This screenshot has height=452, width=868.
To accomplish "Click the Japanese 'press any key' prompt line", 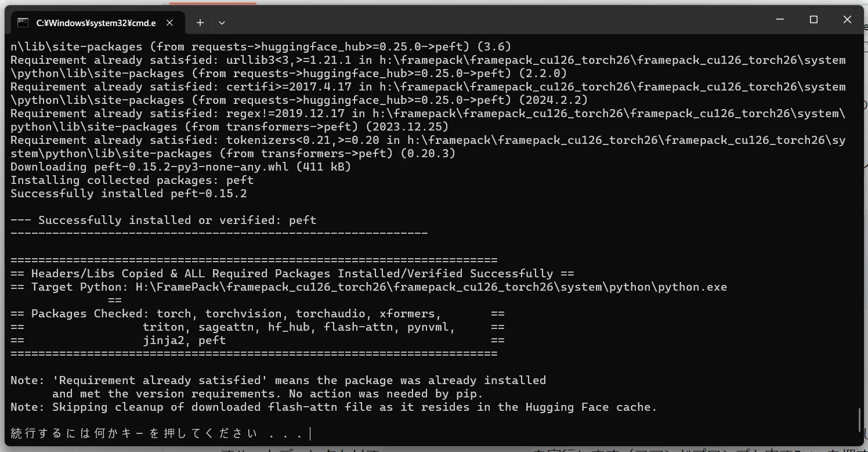I will [x=157, y=433].
